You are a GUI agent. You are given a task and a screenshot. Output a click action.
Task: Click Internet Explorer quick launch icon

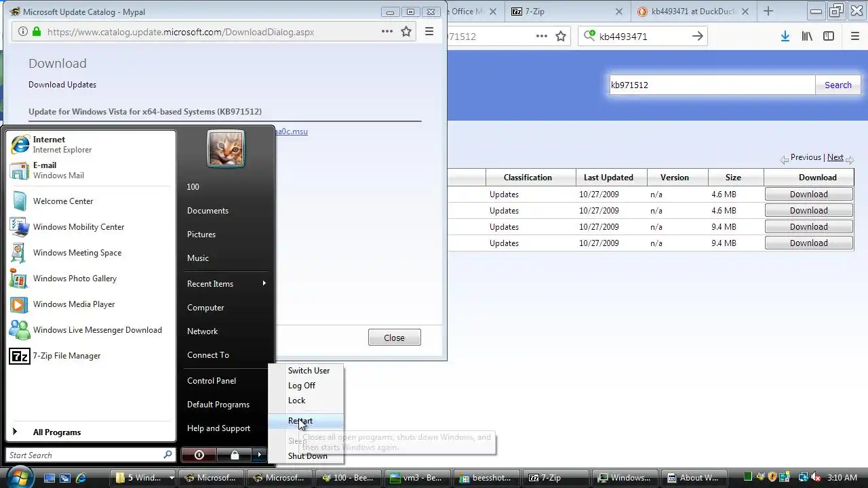point(81,478)
